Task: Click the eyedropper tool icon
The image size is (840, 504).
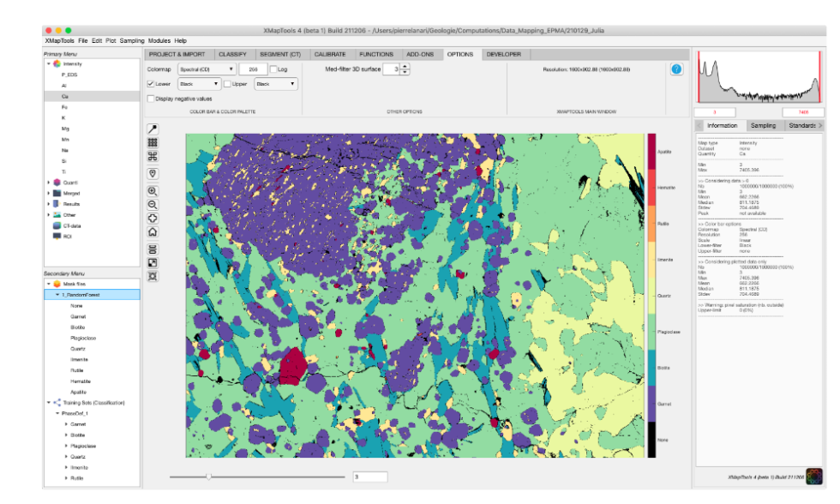Action: [153, 129]
